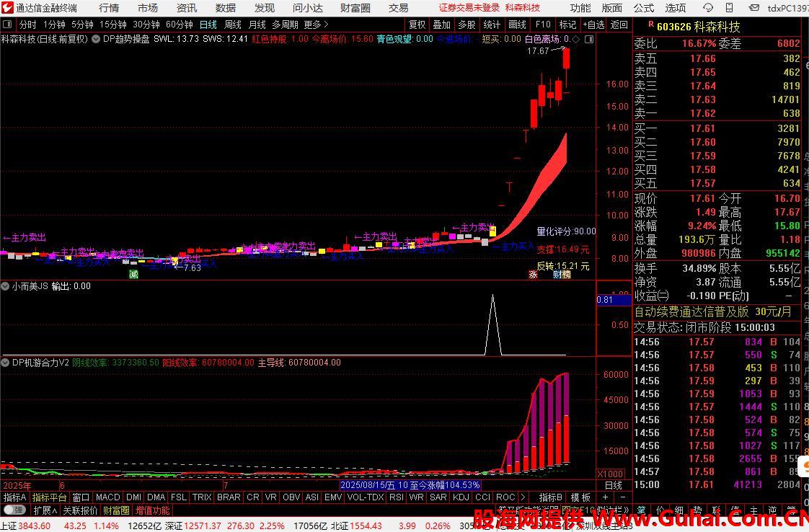Open the 公式 menu
The image size is (809, 532).
(644, 8)
